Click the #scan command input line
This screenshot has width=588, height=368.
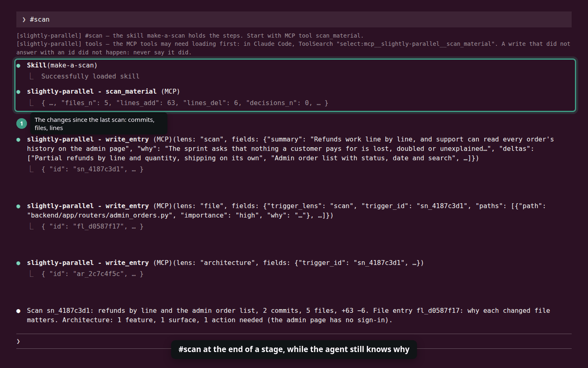click(x=294, y=20)
